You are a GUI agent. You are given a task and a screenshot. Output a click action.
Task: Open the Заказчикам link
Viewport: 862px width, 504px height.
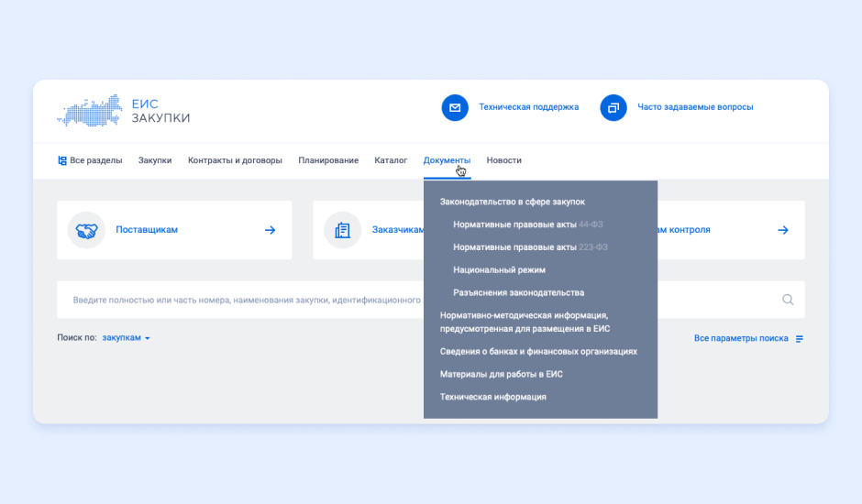click(x=398, y=230)
